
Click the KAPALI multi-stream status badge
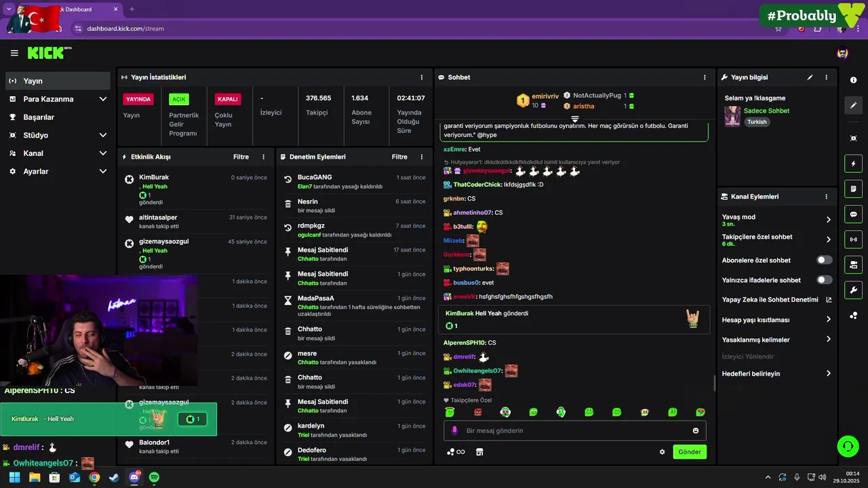228,99
